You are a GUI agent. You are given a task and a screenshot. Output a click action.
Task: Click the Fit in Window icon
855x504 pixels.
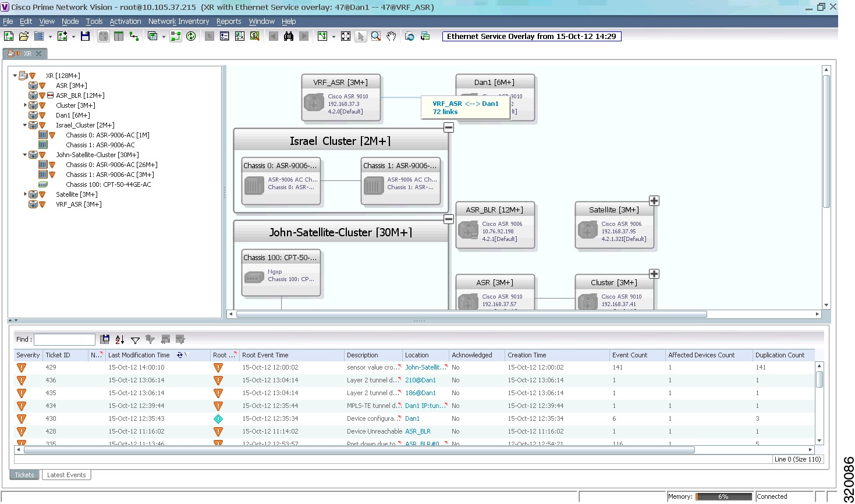[x=346, y=36]
